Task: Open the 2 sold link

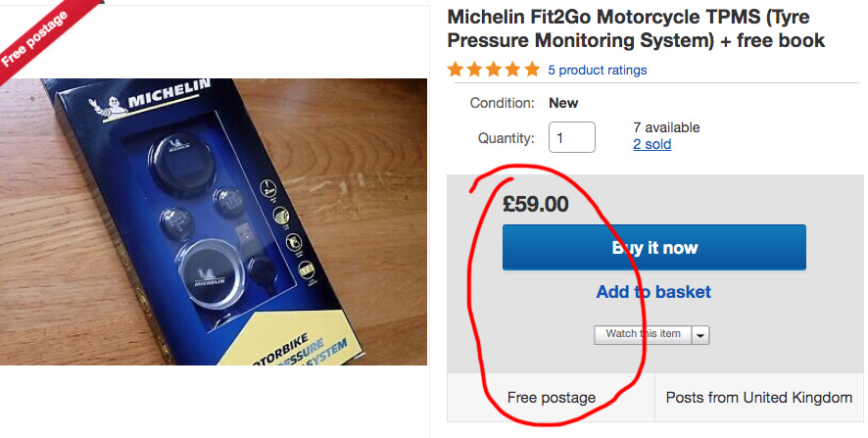Action: pos(651,144)
